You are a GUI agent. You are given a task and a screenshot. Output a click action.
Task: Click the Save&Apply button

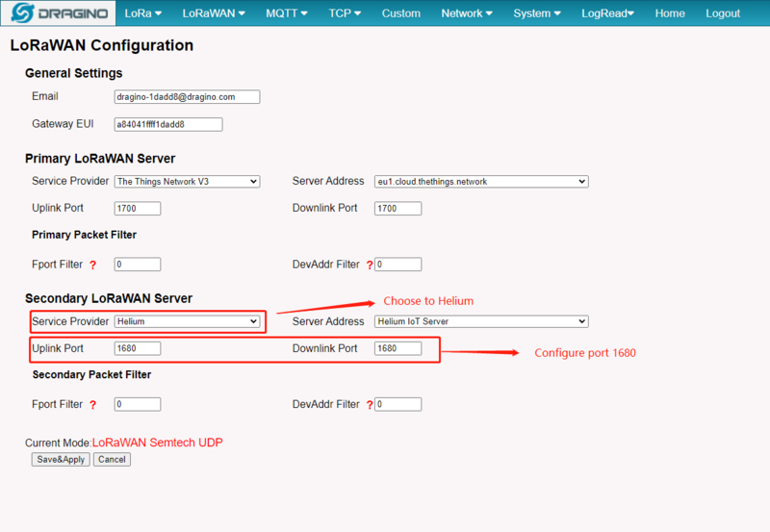pyautogui.click(x=61, y=459)
